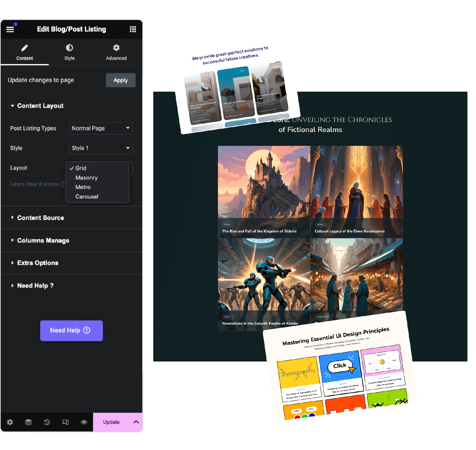The image size is (476, 450).
Task: Open Post Listing Types dropdown
Action: tap(100, 128)
